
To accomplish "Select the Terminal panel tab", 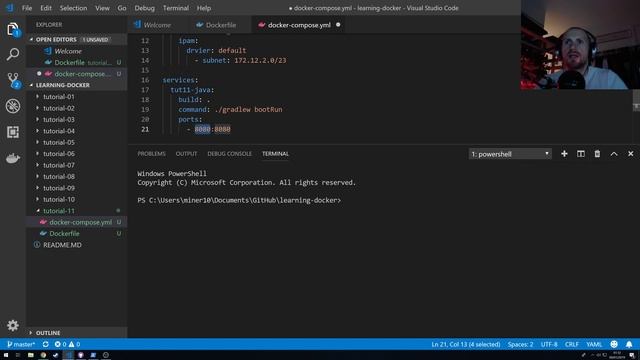I will coord(275,154).
